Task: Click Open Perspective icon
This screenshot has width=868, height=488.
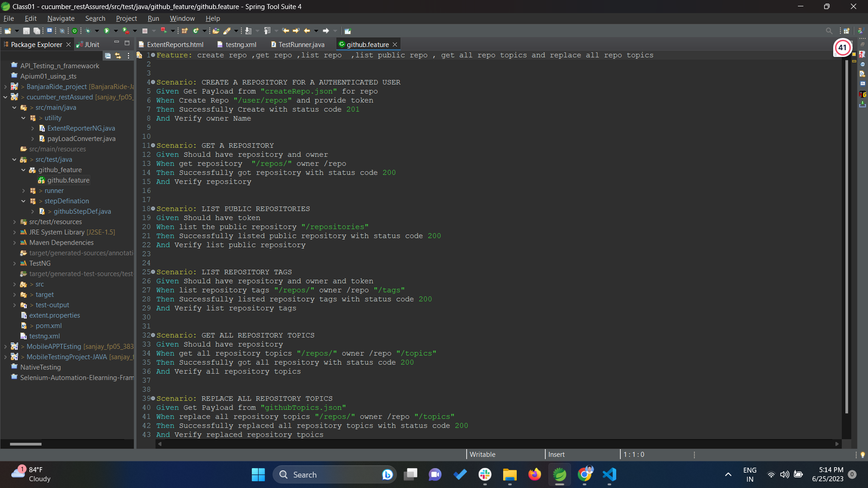Action: click(x=847, y=31)
